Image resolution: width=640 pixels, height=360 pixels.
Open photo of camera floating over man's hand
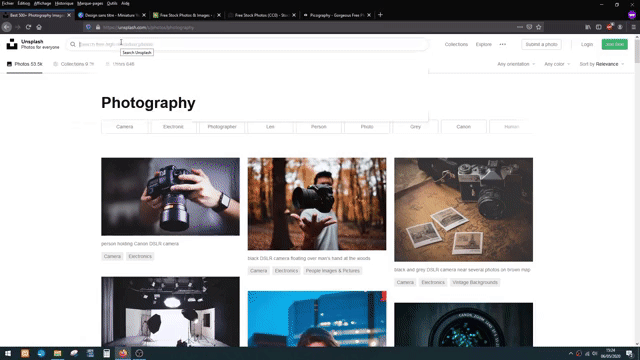317,204
